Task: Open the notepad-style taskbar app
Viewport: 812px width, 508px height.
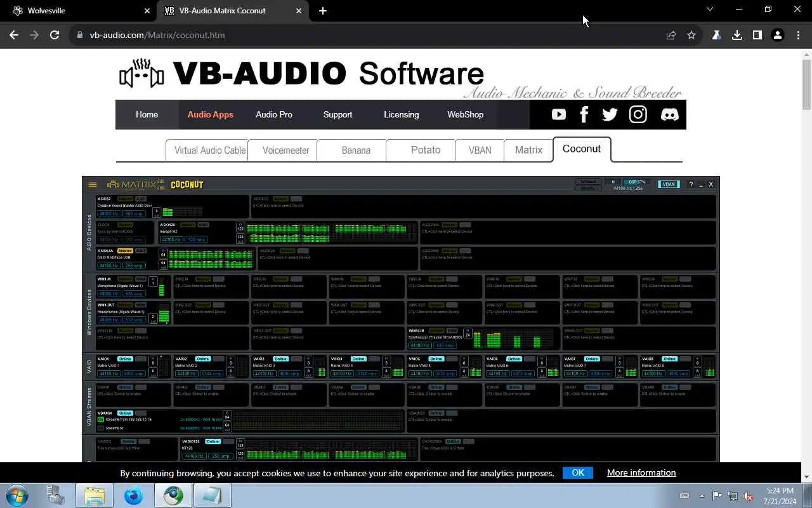Action: tap(212, 495)
